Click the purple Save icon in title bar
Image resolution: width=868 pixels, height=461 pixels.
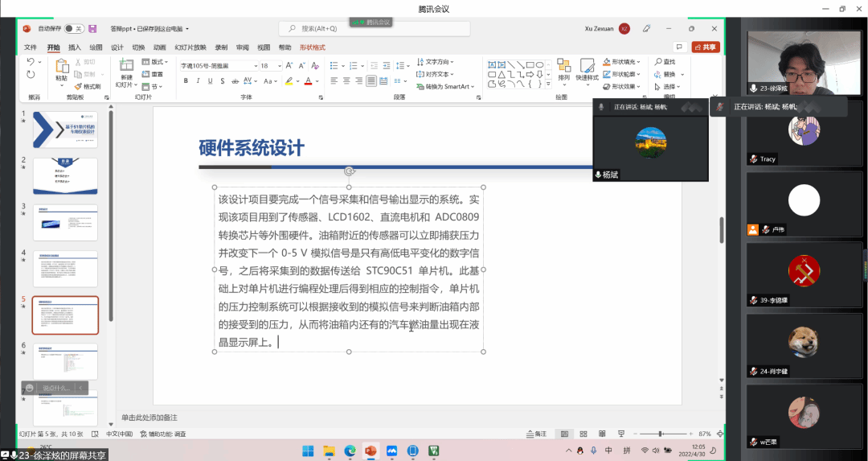point(92,29)
